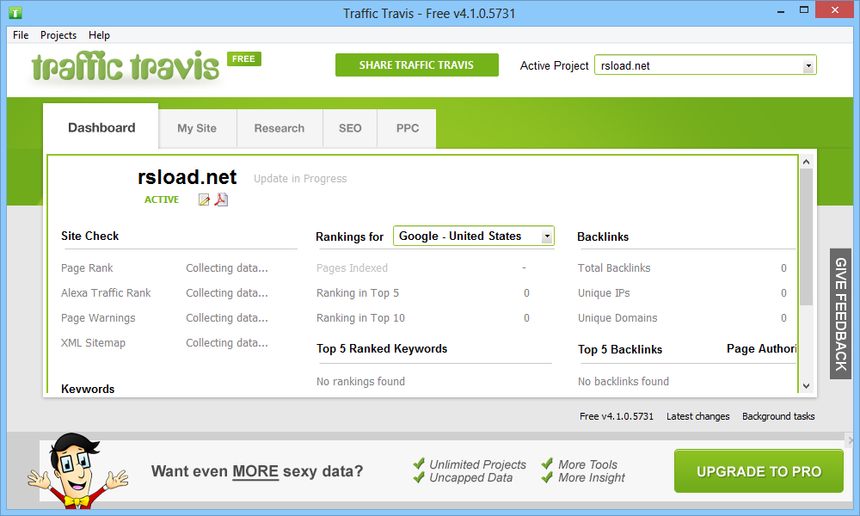Open the Give Feedback side tab
860x516 pixels.
click(x=840, y=314)
